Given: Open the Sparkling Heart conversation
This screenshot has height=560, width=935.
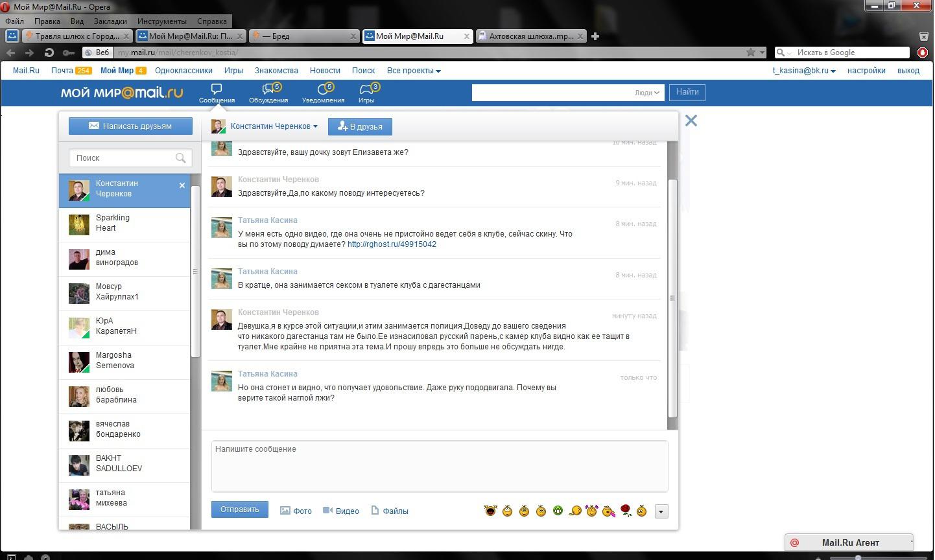Looking at the screenshot, I should tap(124, 225).
